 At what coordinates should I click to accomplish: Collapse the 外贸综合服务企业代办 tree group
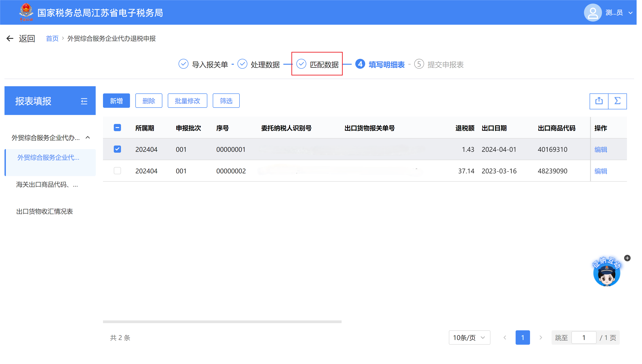[x=88, y=137]
